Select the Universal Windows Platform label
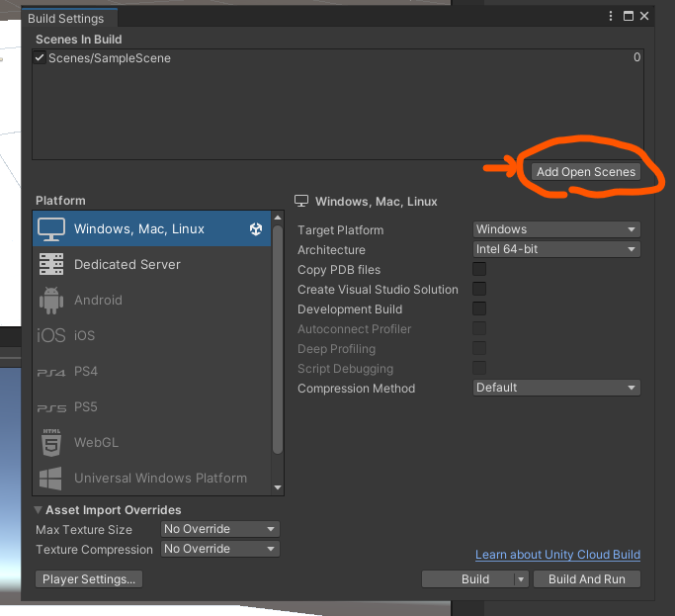 coord(160,479)
